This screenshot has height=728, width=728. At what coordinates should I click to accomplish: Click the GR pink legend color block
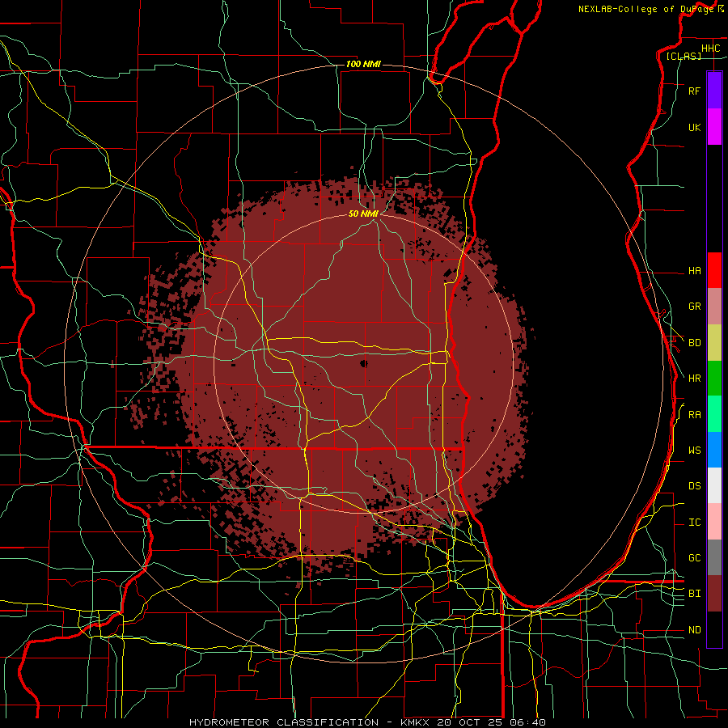pos(714,307)
